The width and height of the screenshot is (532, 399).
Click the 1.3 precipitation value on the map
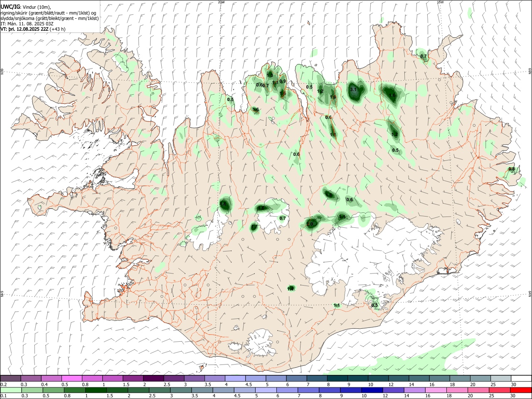point(270,75)
